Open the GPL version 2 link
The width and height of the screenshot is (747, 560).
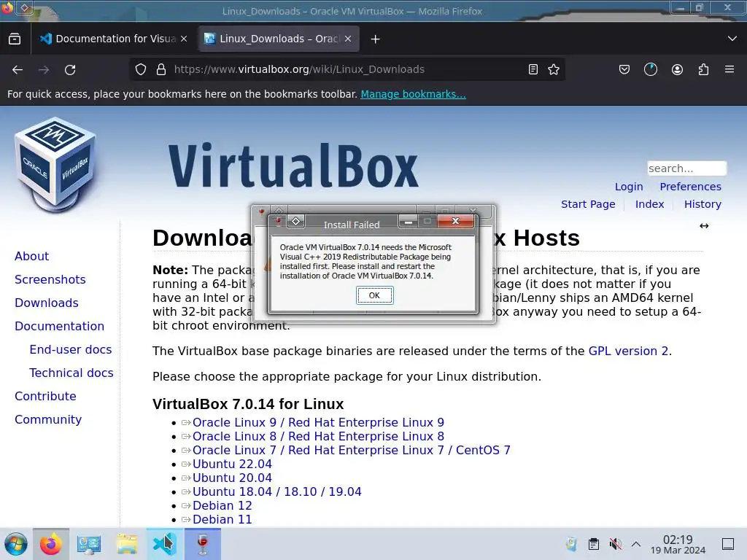tap(628, 351)
